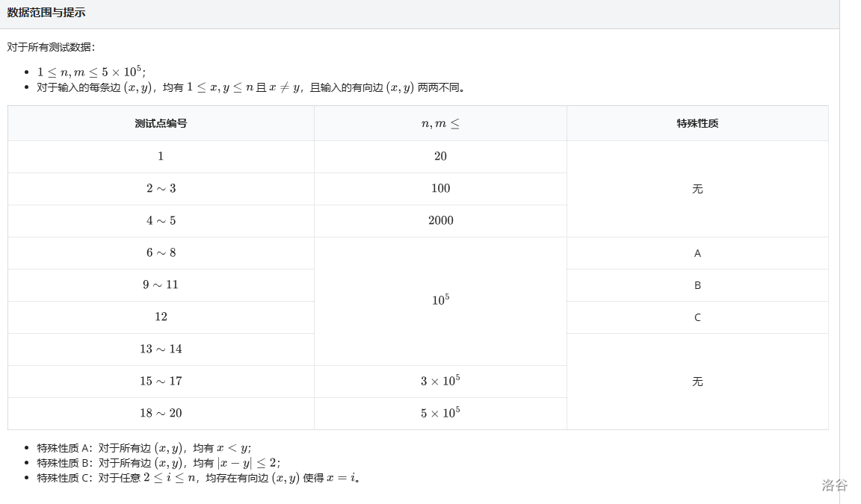The image size is (861, 504).
Task: Click the 数据范围与提示 section heading
Action: (46, 13)
